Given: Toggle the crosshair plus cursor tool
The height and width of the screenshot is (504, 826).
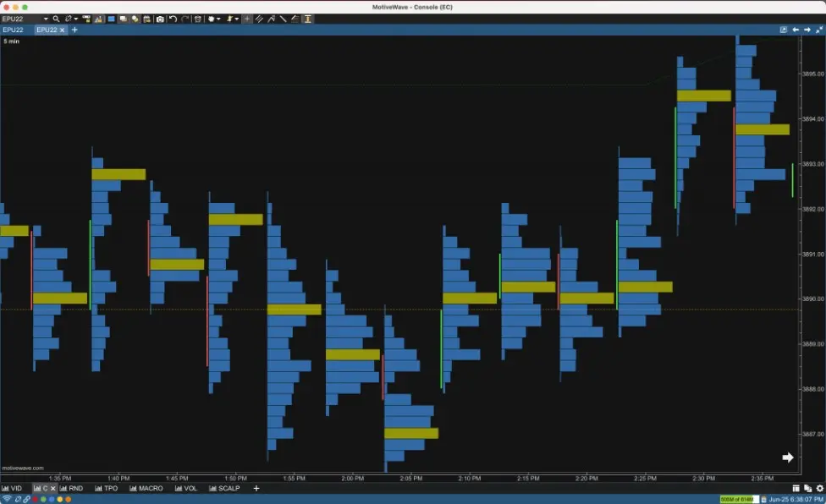Looking at the screenshot, I should pyautogui.click(x=247, y=19).
